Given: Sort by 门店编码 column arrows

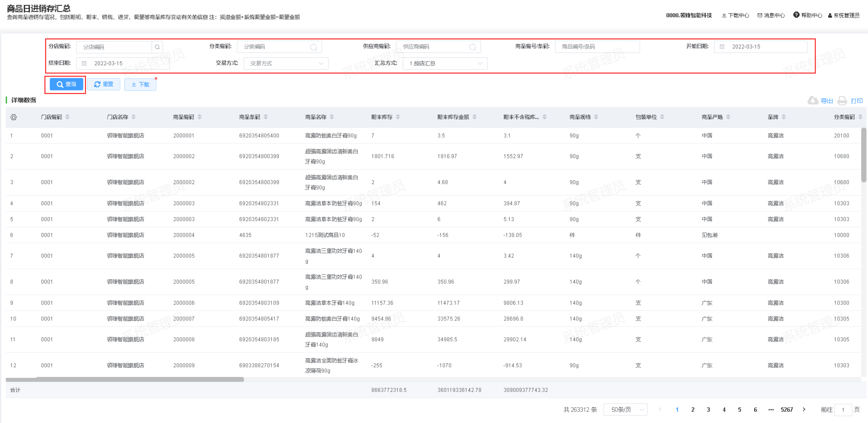Looking at the screenshot, I should [67, 117].
